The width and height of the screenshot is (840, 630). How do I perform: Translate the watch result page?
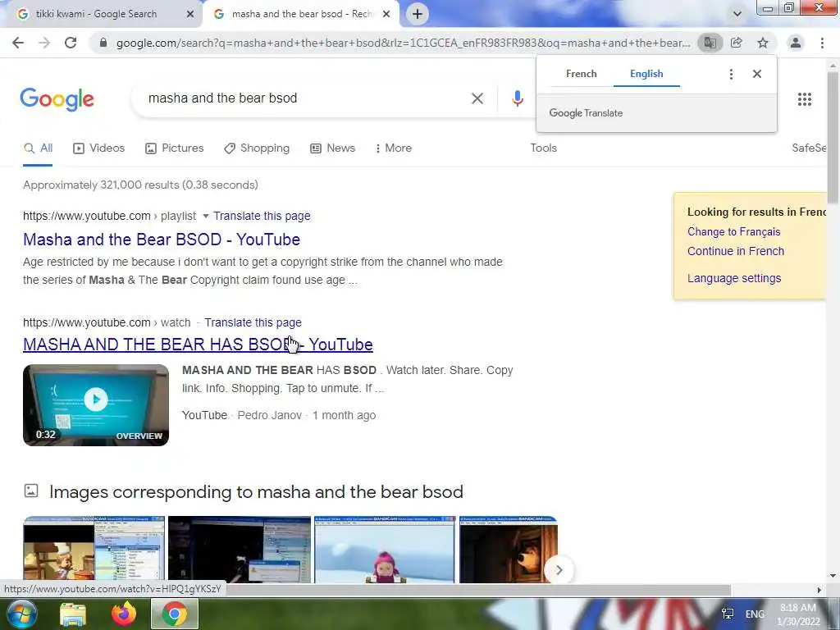click(x=253, y=323)
